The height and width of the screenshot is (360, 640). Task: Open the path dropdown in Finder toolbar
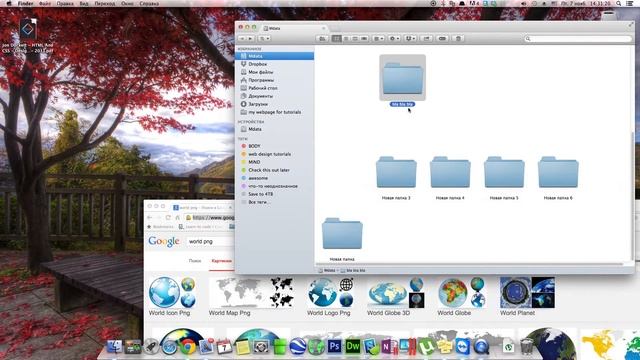(x=264, y=38)
